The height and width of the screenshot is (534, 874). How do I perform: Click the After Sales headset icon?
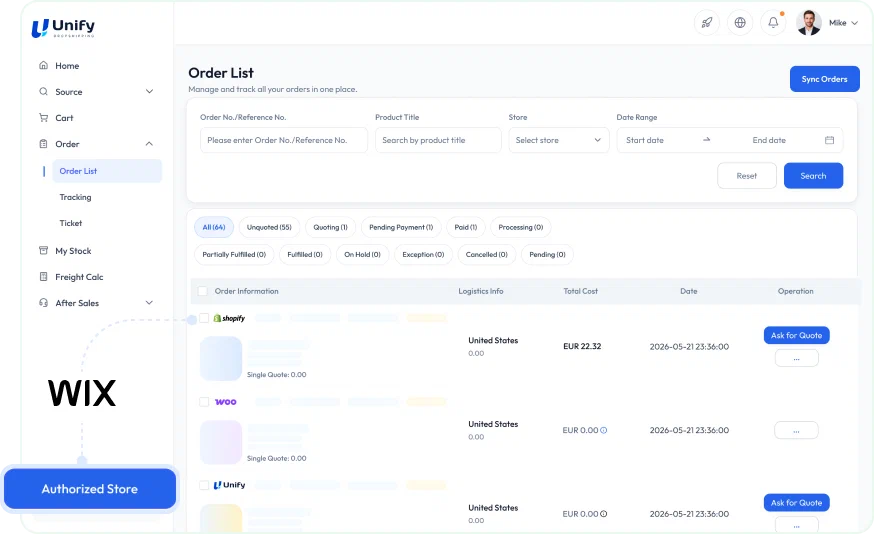coord(43,303)
